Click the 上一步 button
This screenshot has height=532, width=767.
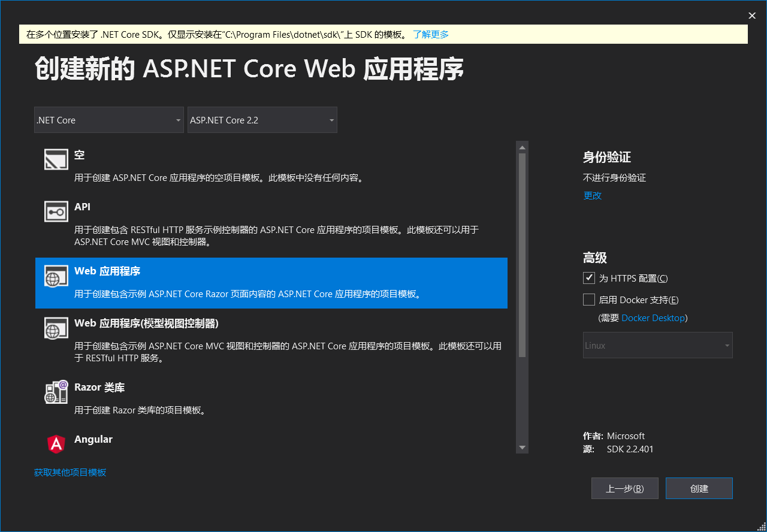[x=624, y=488]
